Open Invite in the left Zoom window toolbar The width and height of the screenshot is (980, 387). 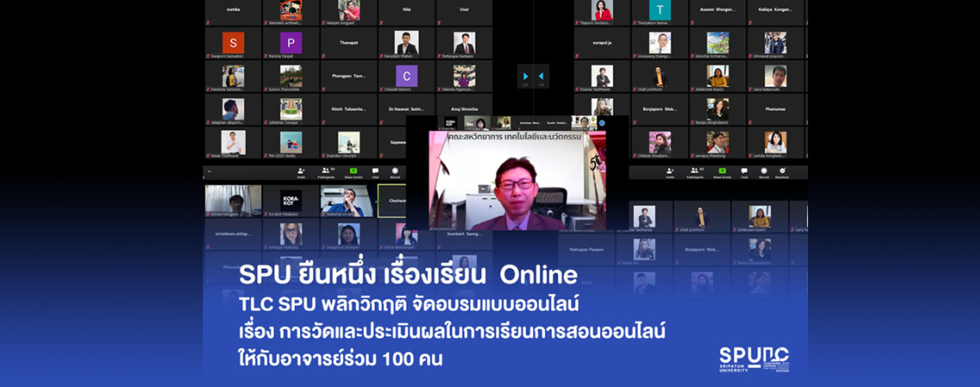tap(301, 173)
